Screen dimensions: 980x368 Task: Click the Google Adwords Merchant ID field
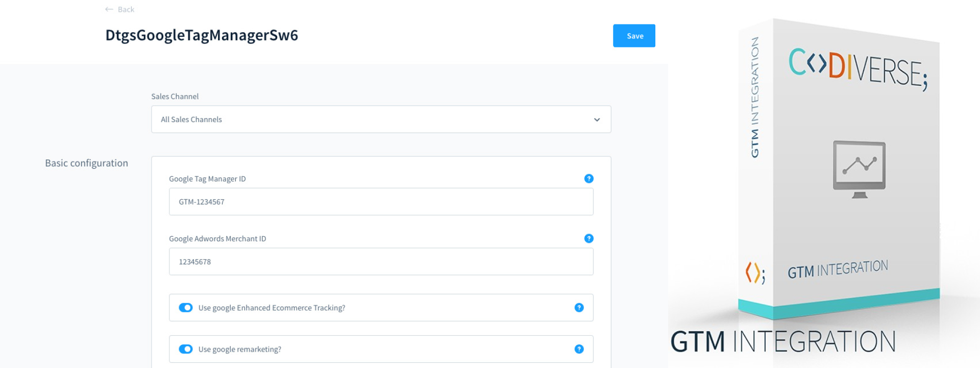click(x=381, y=261)
